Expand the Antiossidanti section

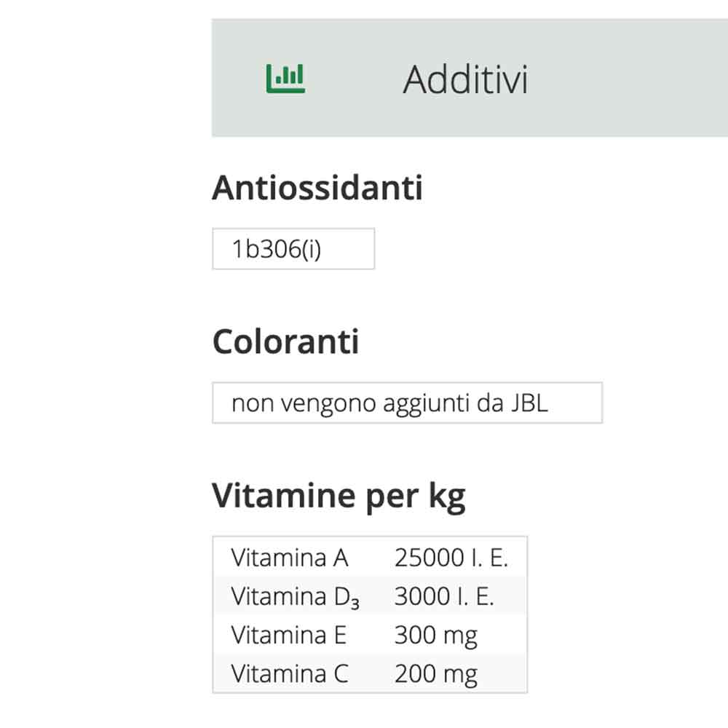tap(318, 189)
